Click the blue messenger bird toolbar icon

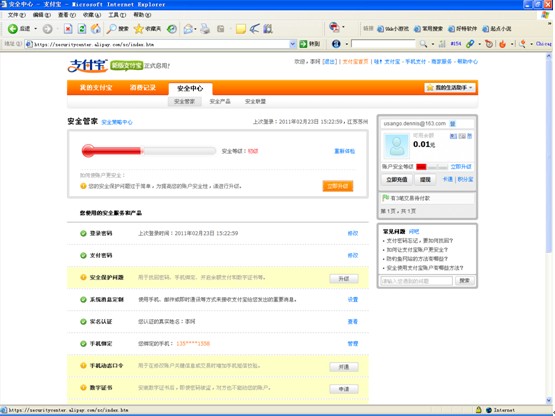click(254, 29)
